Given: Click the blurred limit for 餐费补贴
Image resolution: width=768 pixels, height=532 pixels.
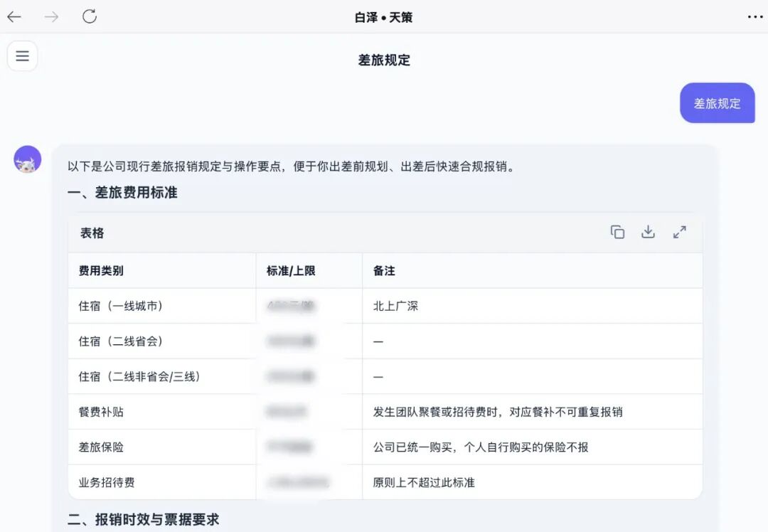Looking at the screenshot, I should coord(286,412).
